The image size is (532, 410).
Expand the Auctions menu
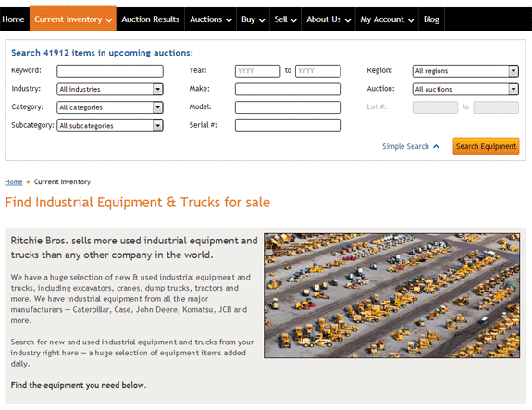point(210,19)
